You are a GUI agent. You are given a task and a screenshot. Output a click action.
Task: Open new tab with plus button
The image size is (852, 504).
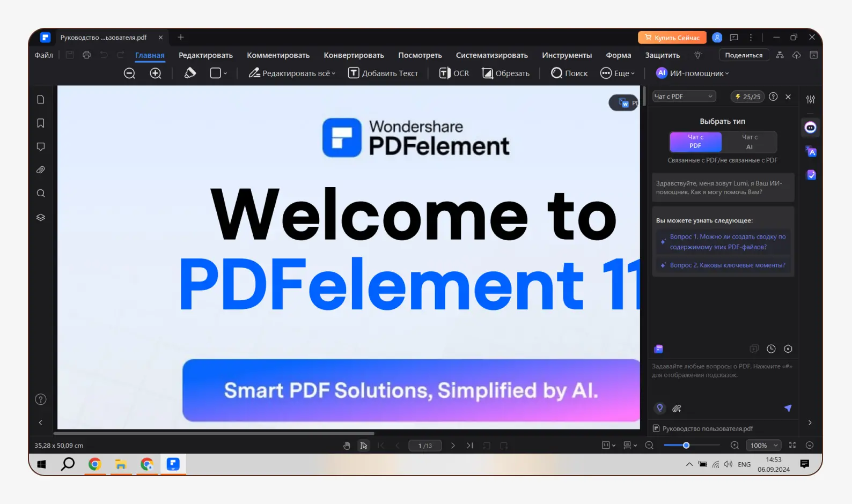[x=181, y=38]
